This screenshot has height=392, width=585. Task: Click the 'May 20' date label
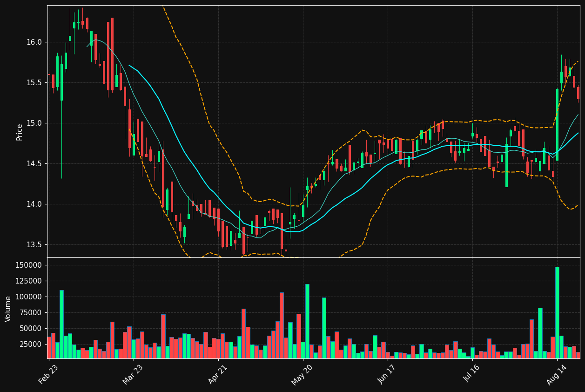[x=302, y=375]
